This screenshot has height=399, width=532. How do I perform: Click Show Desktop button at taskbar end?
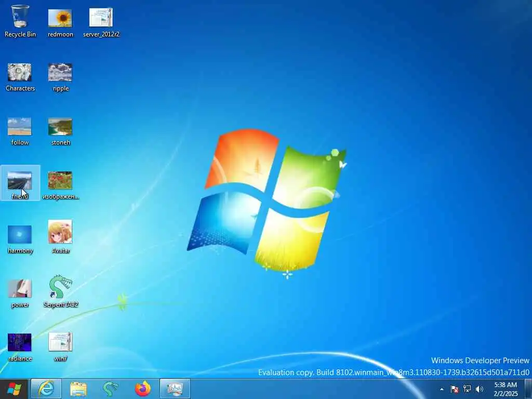pos(528,389)
